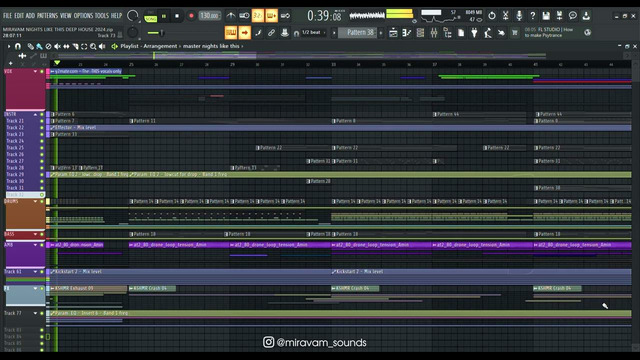The height and width of the screenshot is (360, 640).
Task: Click the Playlist options arrow left of magnet
Action: click(9, 47)
